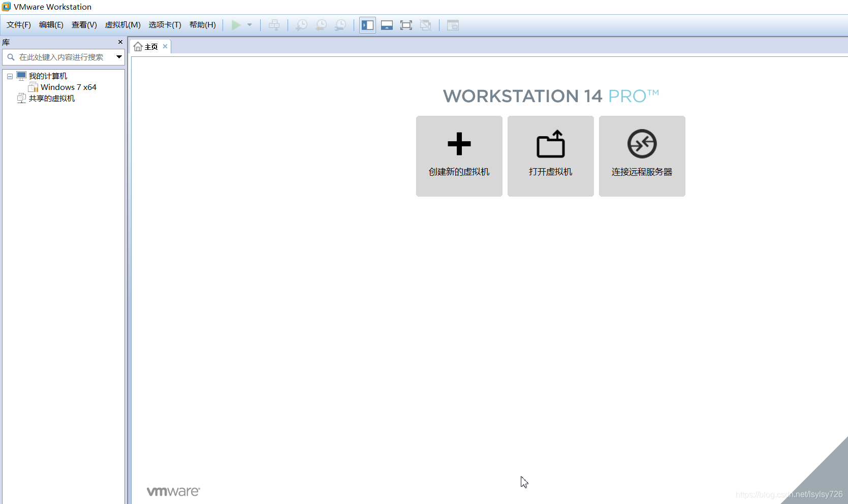Click the Unity mode toolbar icon
The height and width of the screenshot is (504, 848).
[x=426, y=25]
